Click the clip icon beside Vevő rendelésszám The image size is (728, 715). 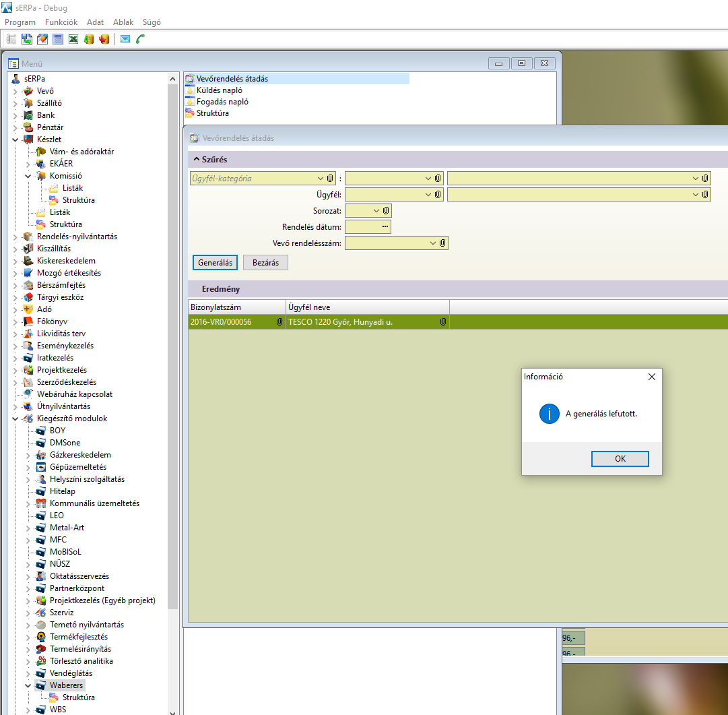point(442,243)
